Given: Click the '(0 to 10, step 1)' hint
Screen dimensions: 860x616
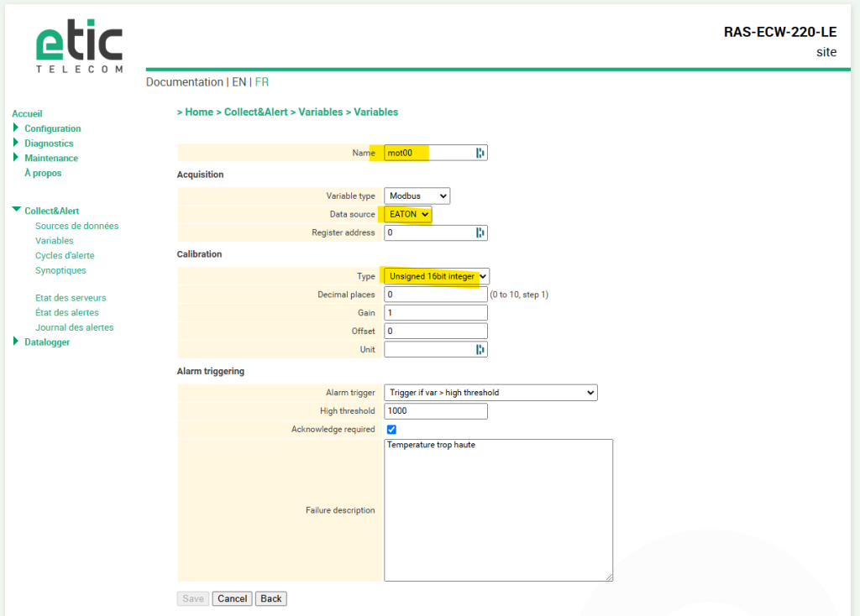Looking at the screenshot, I should [x=519, y=295].
